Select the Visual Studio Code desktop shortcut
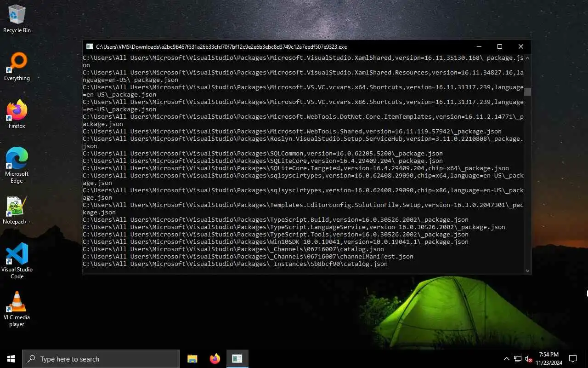588x368 pixels. coord(17,261)
